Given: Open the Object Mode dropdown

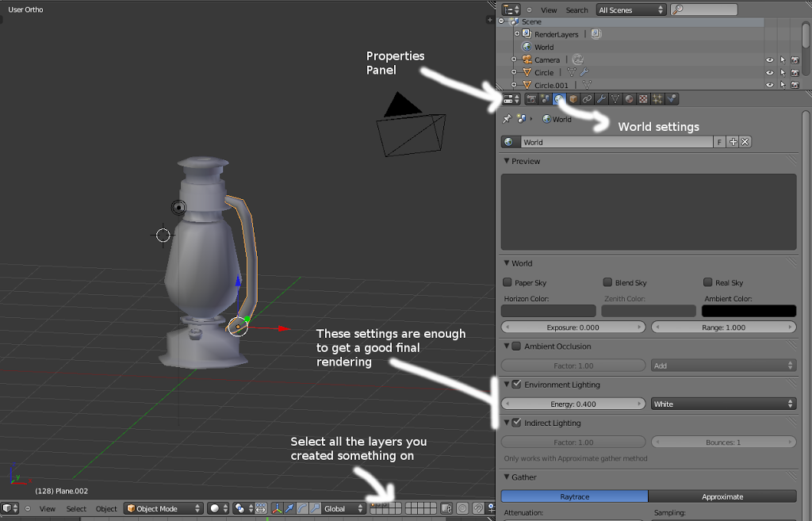Looking at the screenshot, I should click(x=163, y=508).
